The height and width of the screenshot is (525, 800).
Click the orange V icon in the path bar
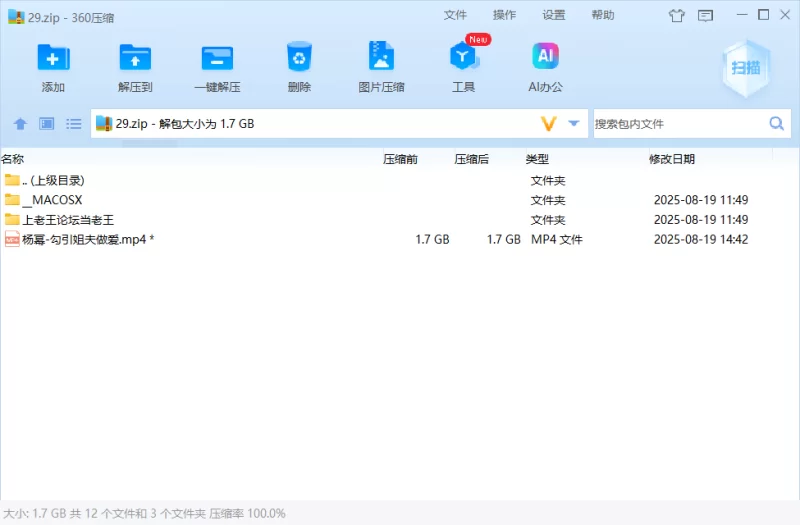(548, 123)
